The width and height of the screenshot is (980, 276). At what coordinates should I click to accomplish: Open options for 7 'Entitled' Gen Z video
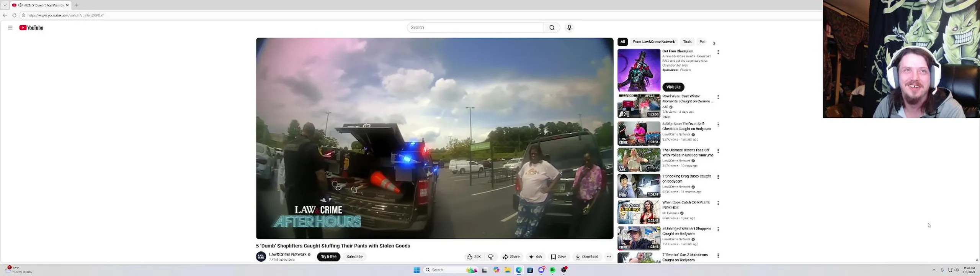pos(718,255)
